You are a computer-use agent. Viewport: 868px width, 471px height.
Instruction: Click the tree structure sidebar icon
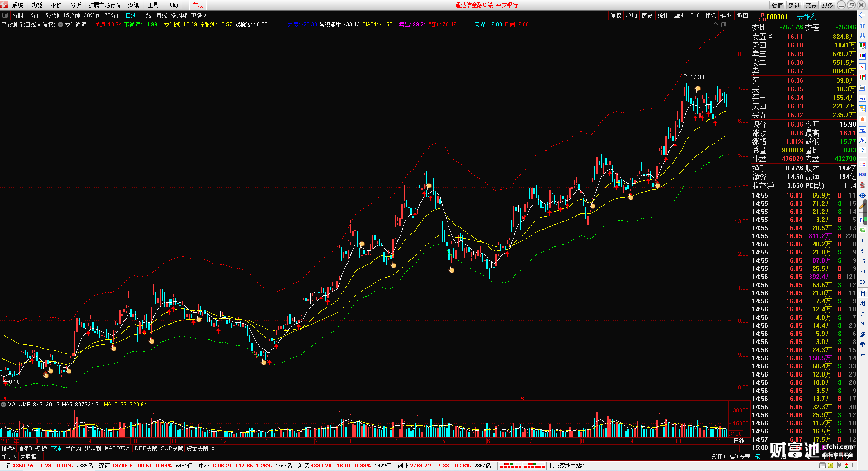point(863,109)
